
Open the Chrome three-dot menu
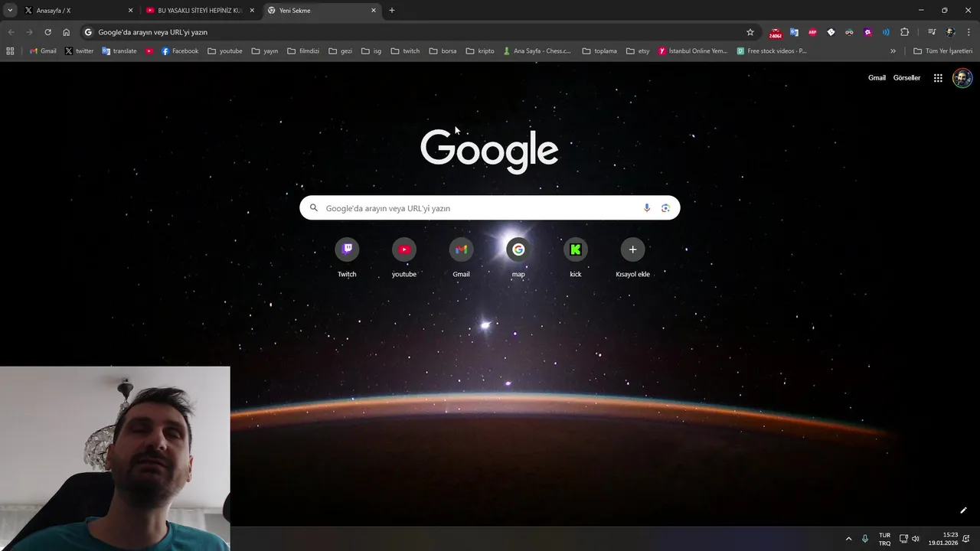[x=969, y=32]
